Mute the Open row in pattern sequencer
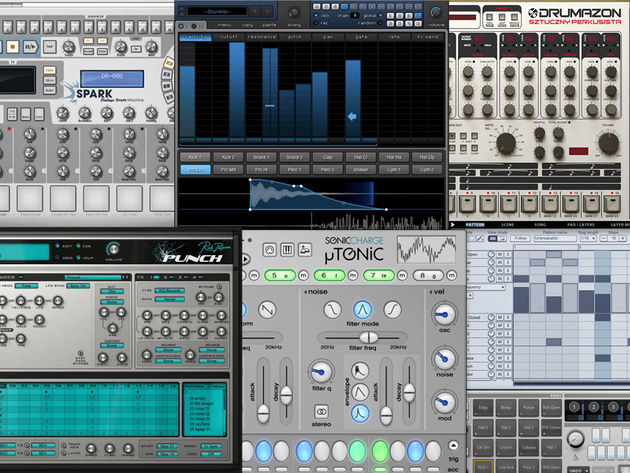The width and height of the screenshot is (630, 473). click(x=500, y=254)
